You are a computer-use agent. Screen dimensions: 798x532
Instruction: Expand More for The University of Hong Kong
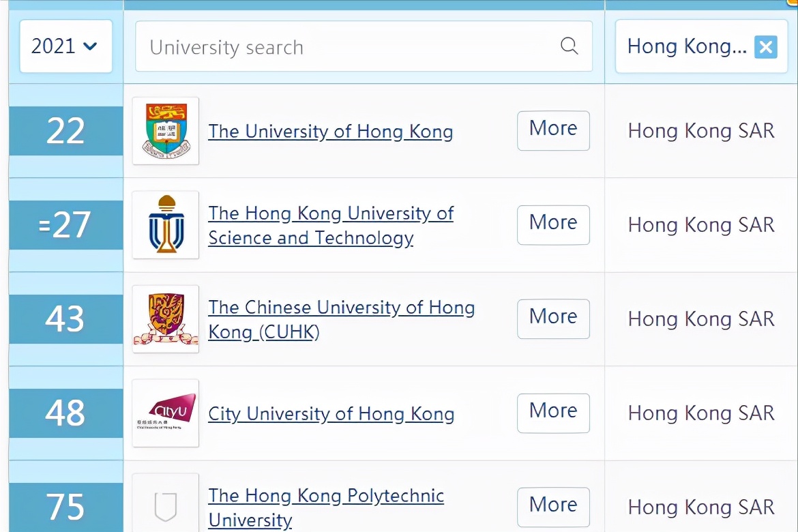pyautogui.click(x=553, y=130)
